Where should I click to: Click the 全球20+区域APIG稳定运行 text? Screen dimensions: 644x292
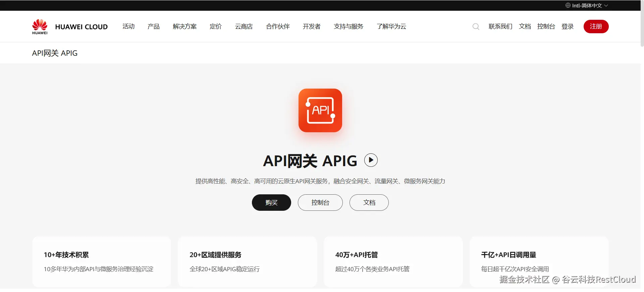click(x=224, y=269)
